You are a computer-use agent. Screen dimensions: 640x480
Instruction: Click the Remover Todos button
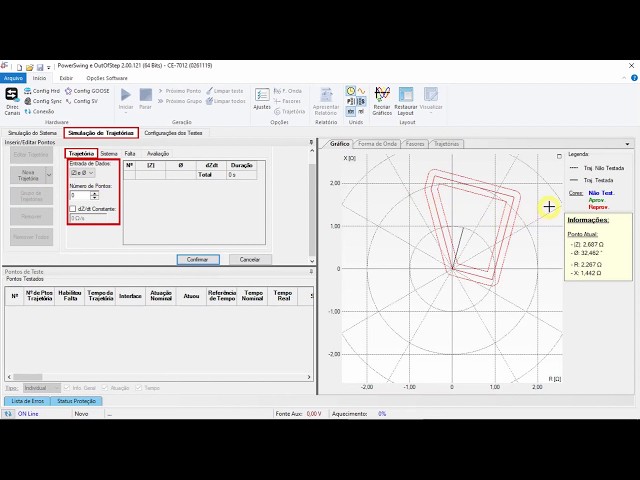[x=31, y=237]
